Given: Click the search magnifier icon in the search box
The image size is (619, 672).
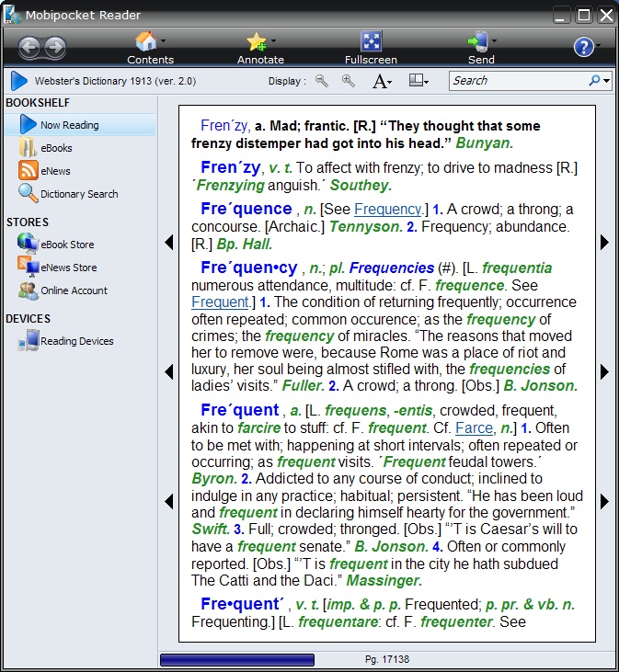Looking at the screenshot, I should (594, 81).
